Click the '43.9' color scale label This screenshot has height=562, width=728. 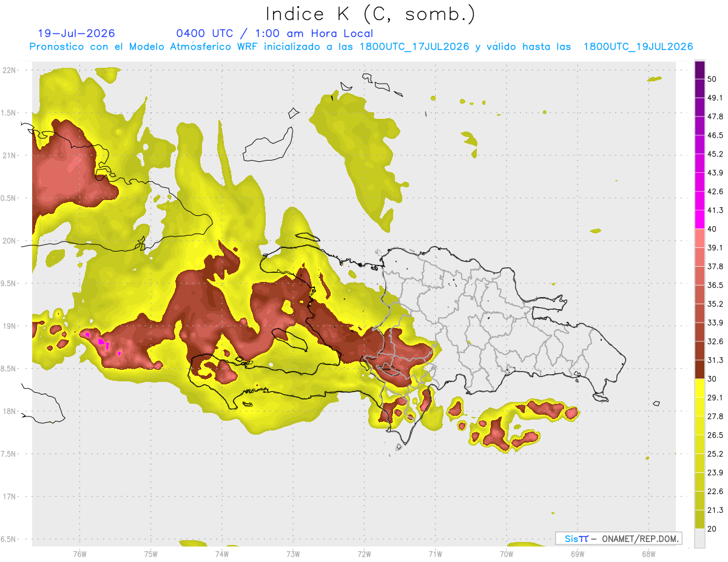(x=715, y=173)
